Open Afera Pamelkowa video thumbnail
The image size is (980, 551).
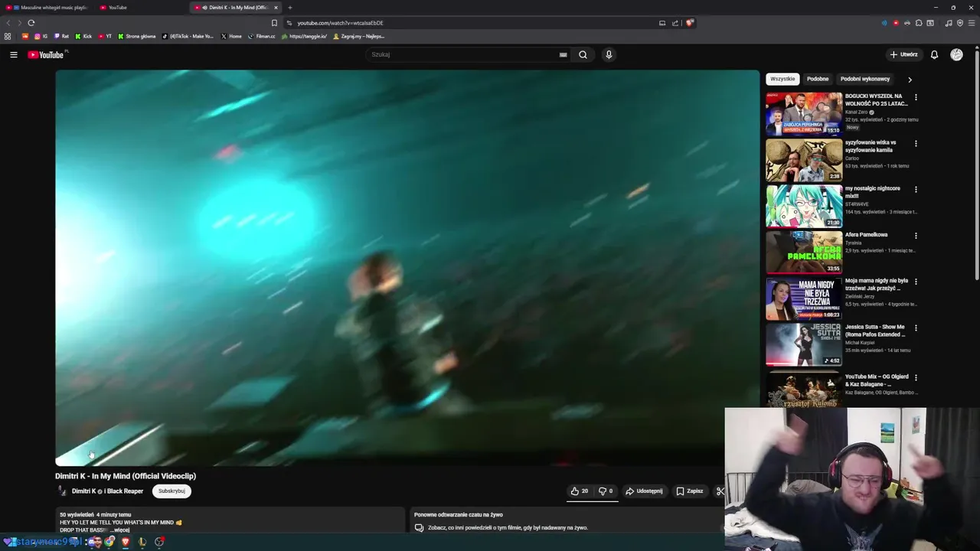(804, 252)
